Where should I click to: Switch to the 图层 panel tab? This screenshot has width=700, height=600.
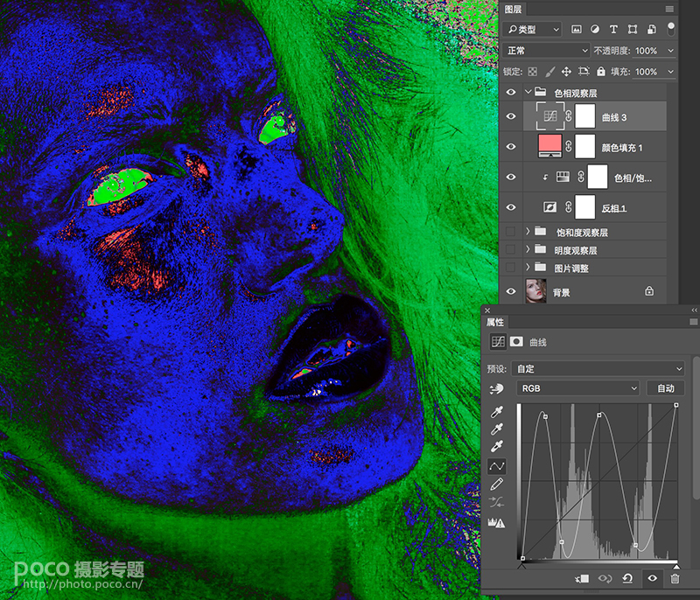click(x=513, y=10)
